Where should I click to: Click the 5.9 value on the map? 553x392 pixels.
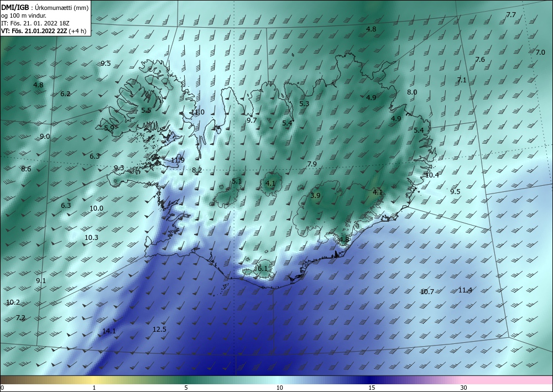coord(109,128)
